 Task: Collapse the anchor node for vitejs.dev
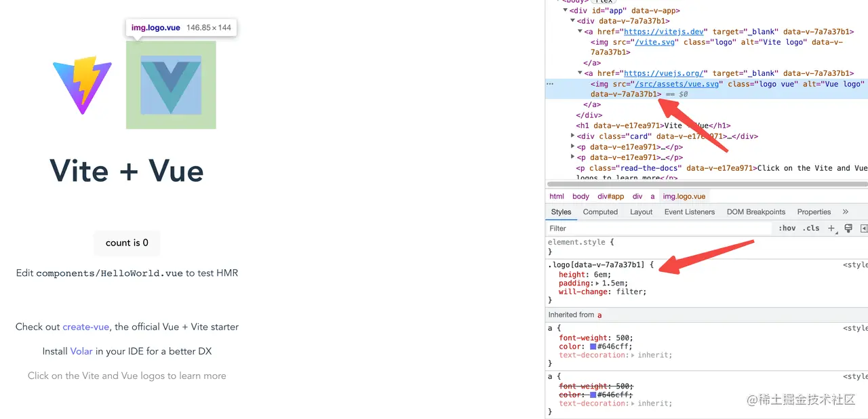tap(580, 32)
